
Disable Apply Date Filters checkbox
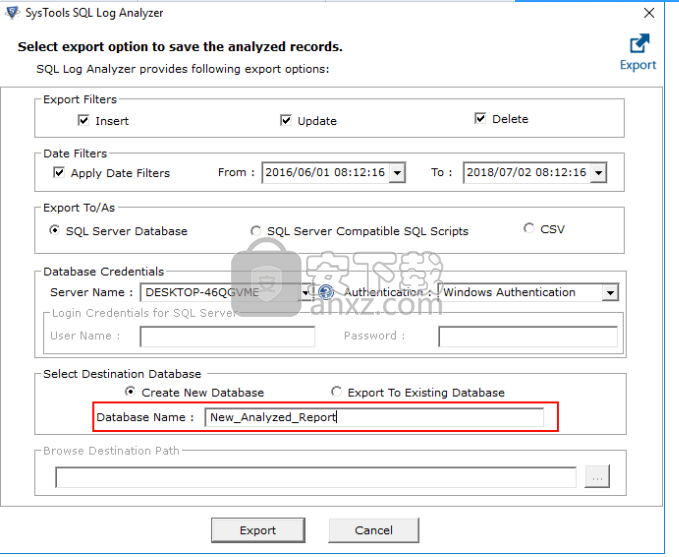click(59, 172)
